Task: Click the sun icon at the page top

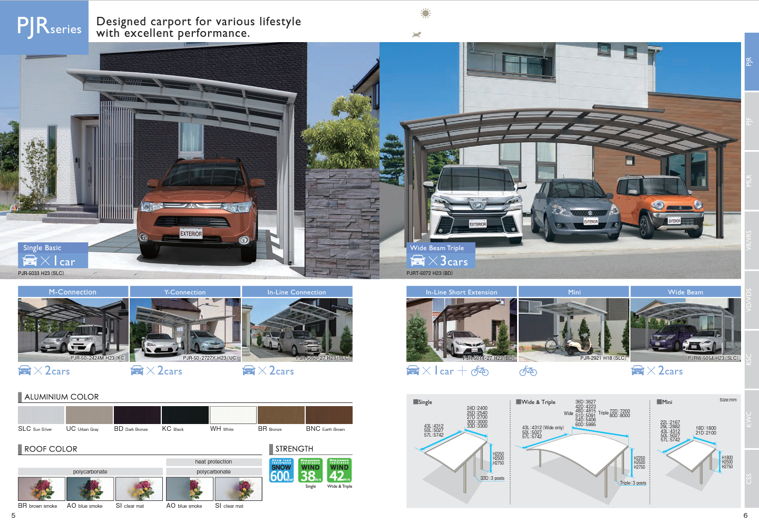Action: tap(425, 13)
